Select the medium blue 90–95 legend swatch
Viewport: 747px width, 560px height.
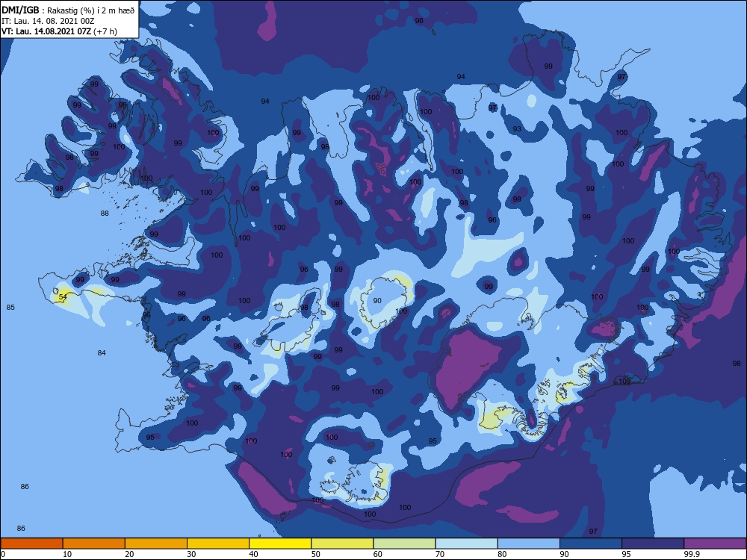pyautogui.click(x=591, y=544)
